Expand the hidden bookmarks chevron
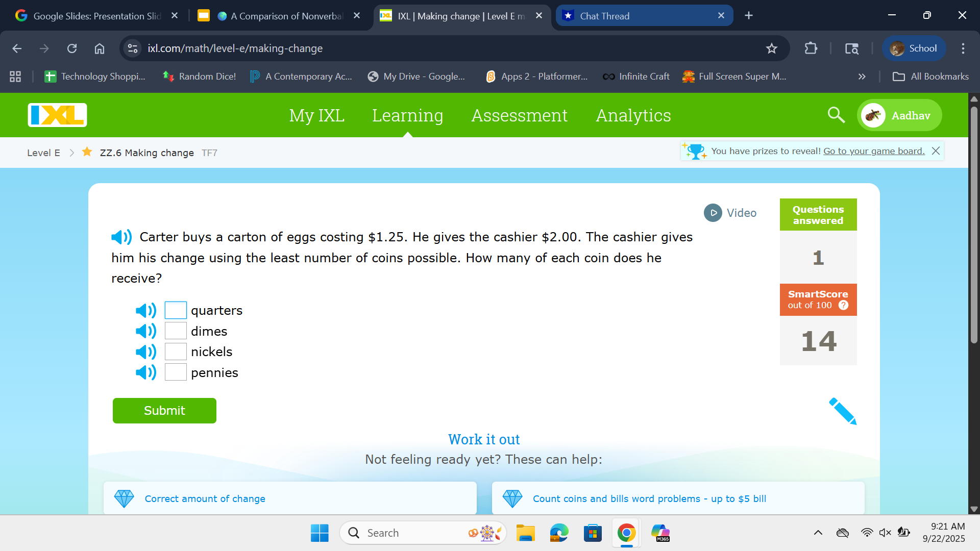 862,77
